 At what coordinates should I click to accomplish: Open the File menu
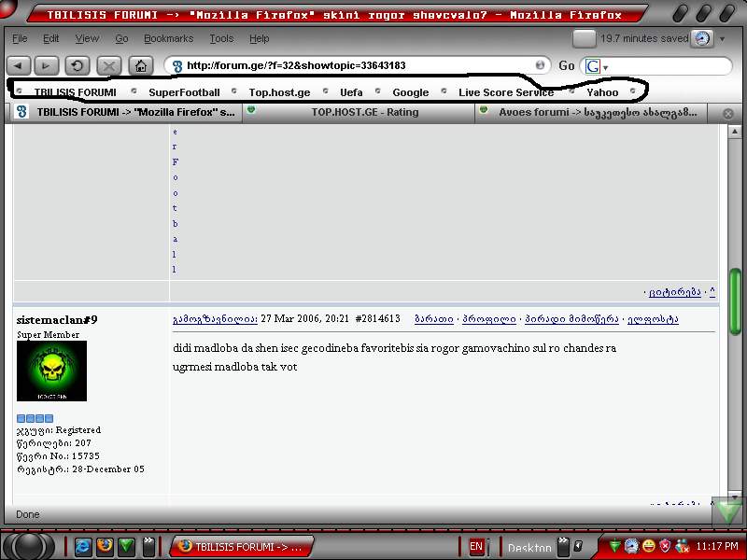(20, 38)
